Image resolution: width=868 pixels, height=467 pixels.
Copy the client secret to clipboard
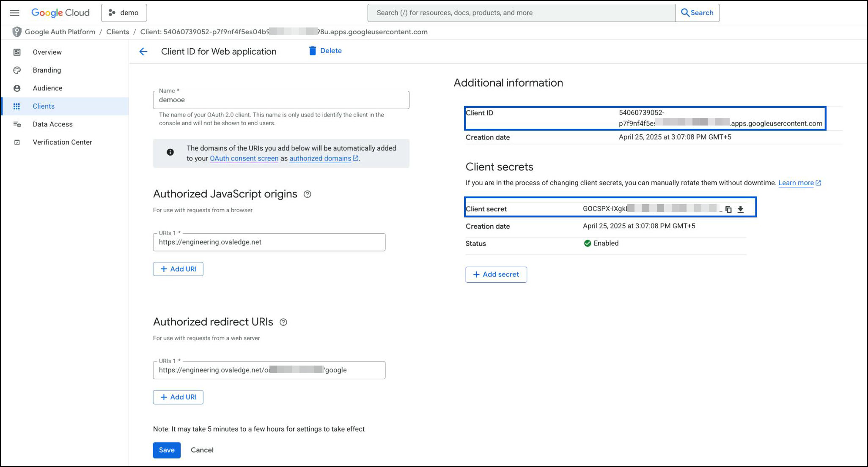pos(728,209)
